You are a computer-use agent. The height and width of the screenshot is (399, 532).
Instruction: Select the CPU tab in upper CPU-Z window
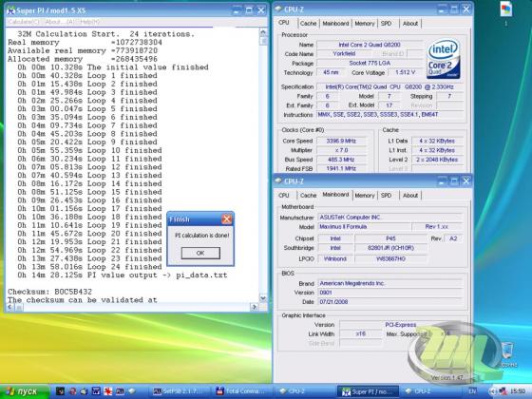(x=284, y=23)
